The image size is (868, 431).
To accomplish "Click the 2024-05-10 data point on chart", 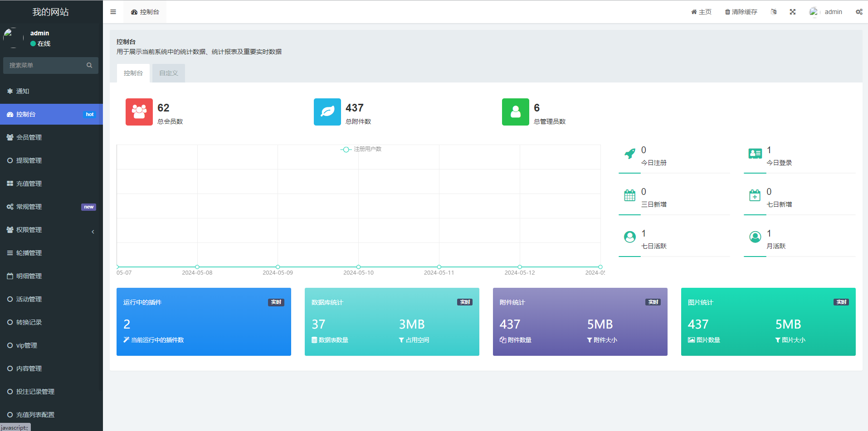I will pyautogui.click(x=358, y=267).
